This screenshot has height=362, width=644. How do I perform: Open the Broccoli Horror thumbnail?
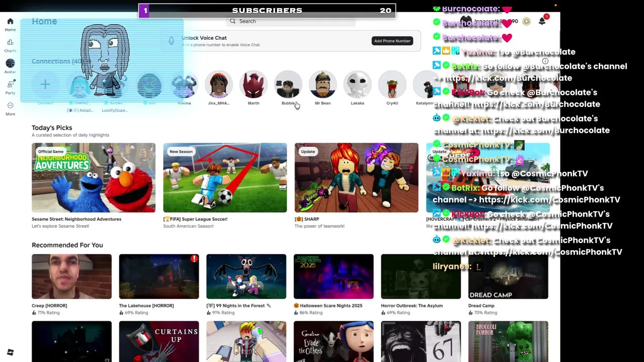508,341
